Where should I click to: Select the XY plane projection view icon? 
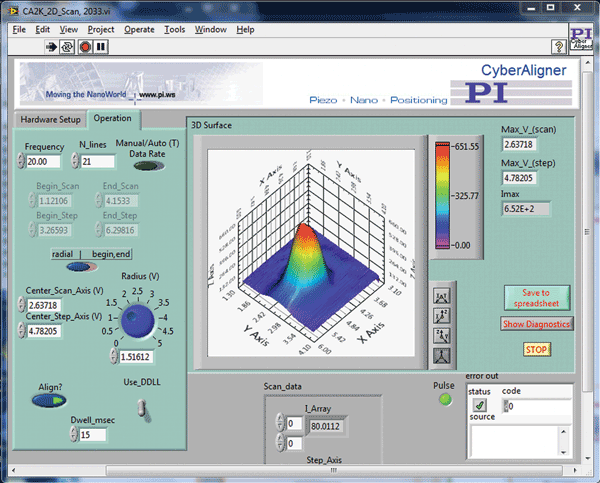pos(442,296)
